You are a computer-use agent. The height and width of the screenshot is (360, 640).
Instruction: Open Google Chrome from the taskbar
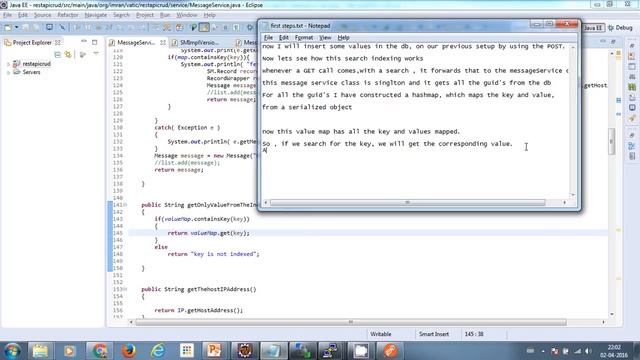99,351
